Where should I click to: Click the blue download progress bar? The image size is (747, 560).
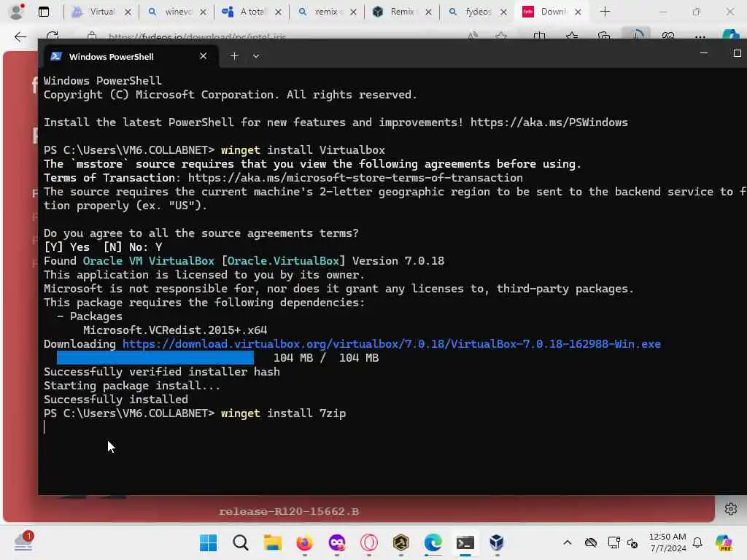tap(155, 357)
